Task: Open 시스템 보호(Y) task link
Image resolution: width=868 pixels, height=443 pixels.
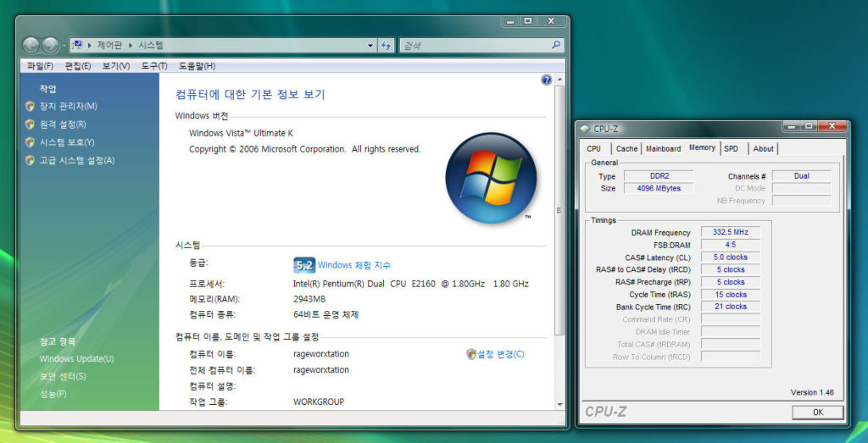Action: click(x=67, y=142)
